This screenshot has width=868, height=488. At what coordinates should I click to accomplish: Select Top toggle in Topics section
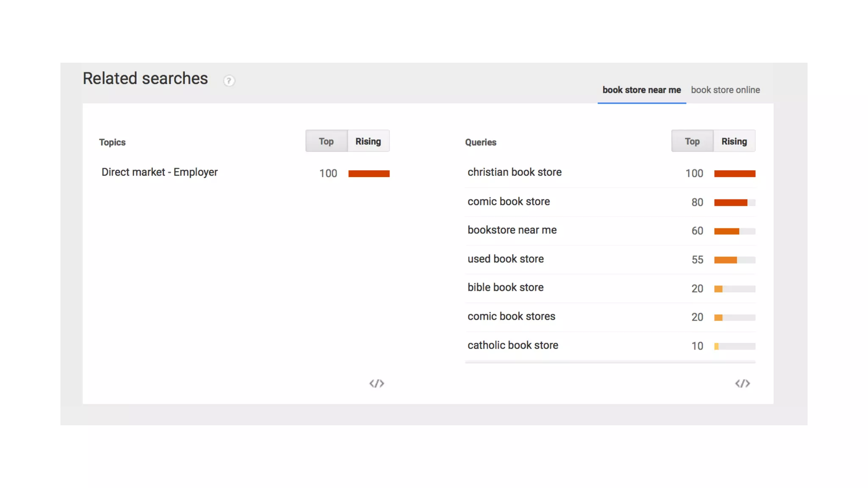pyautogui.click(x=326, y=141)
